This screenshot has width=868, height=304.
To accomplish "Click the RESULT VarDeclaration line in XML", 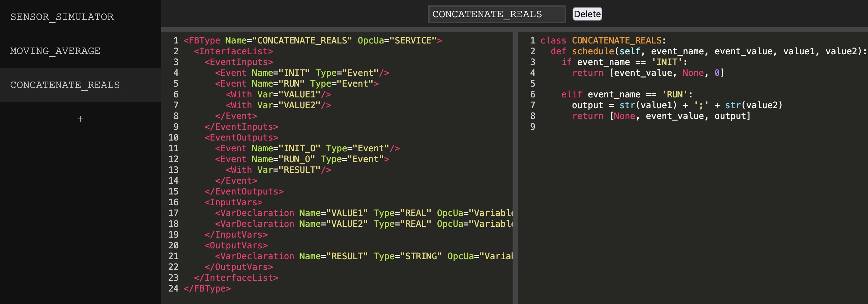I will (364, 256).
